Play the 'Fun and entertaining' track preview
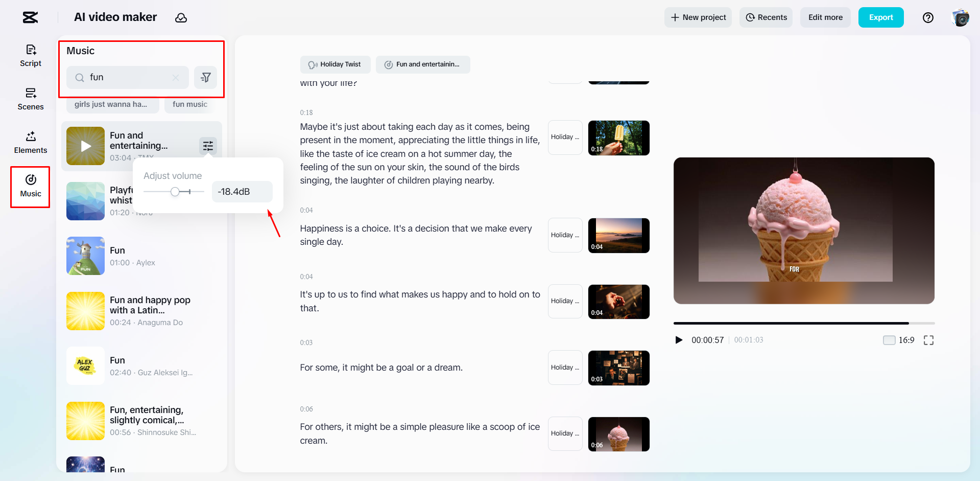Screen dimensions: 980x481 [x=85, y=146]
